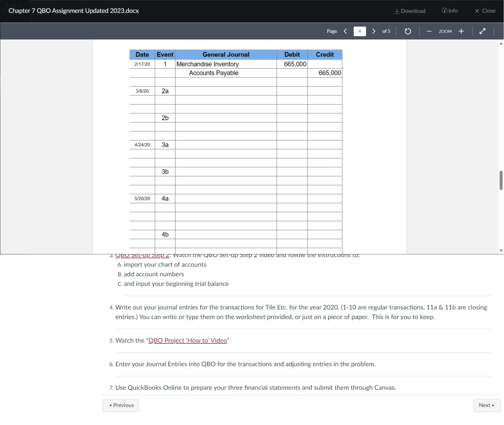504x425 pixels.
Task: Zoom in on the document
Action: click(x=461, y=31)
